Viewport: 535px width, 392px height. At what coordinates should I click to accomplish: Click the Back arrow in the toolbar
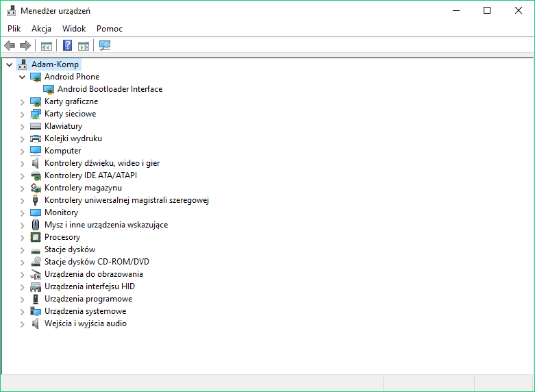(x=10, y=46)
